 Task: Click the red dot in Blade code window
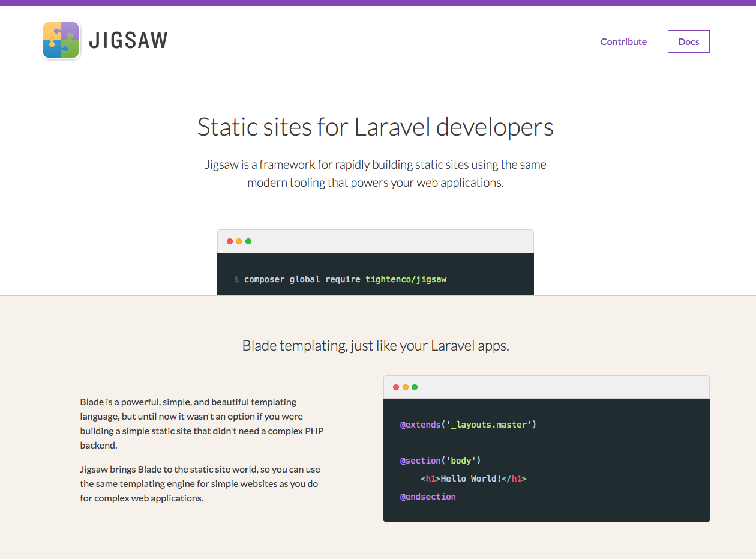point(396,387)
